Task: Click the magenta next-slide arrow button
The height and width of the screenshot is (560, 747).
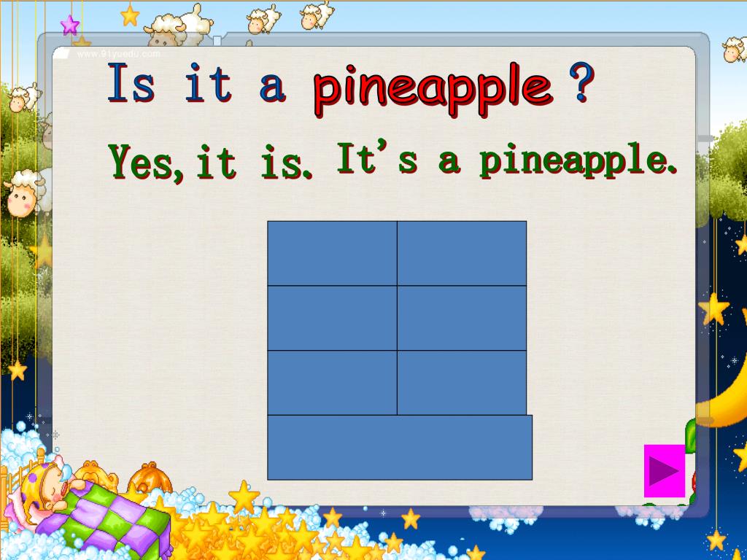Action: tap(665, 471)
